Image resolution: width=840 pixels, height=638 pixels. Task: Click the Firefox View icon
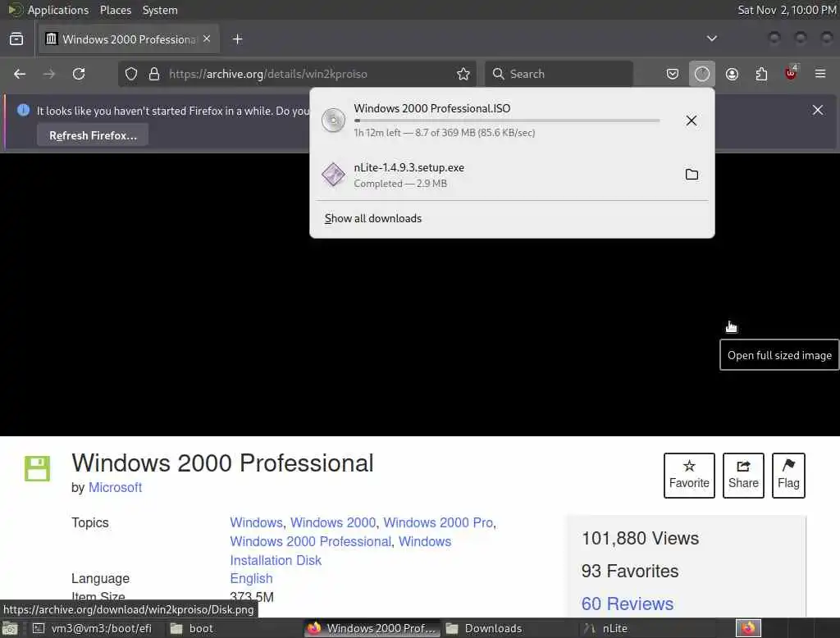pos(16,39)
